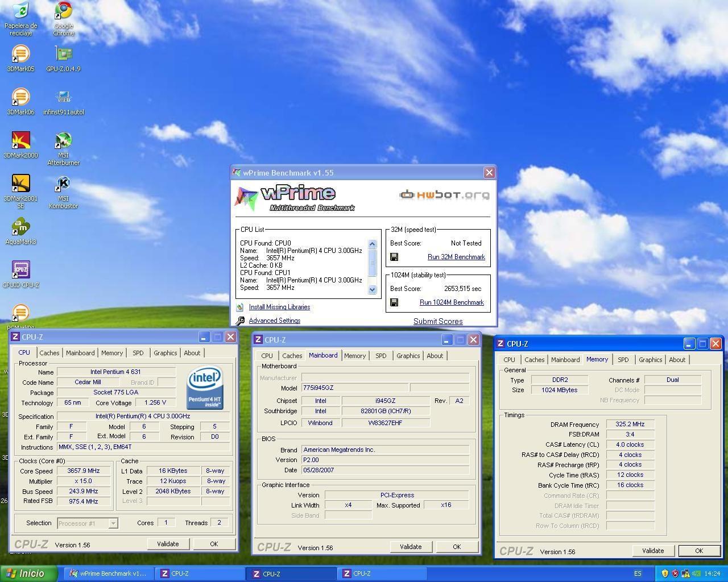Select the MSI Afterburner desktop shortcut
The image size is (728, 582).
click(x=63, y=148)
